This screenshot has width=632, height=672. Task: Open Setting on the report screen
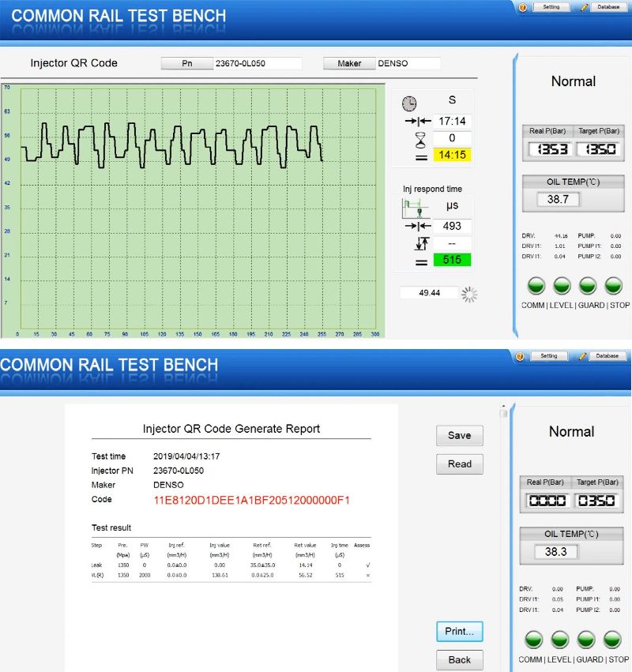tap(549, 356)
